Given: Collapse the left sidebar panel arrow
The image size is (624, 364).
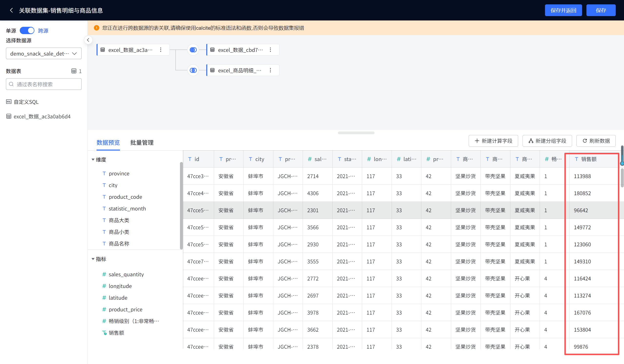Looking at the screenshot, I should click(x=88, y=40).
